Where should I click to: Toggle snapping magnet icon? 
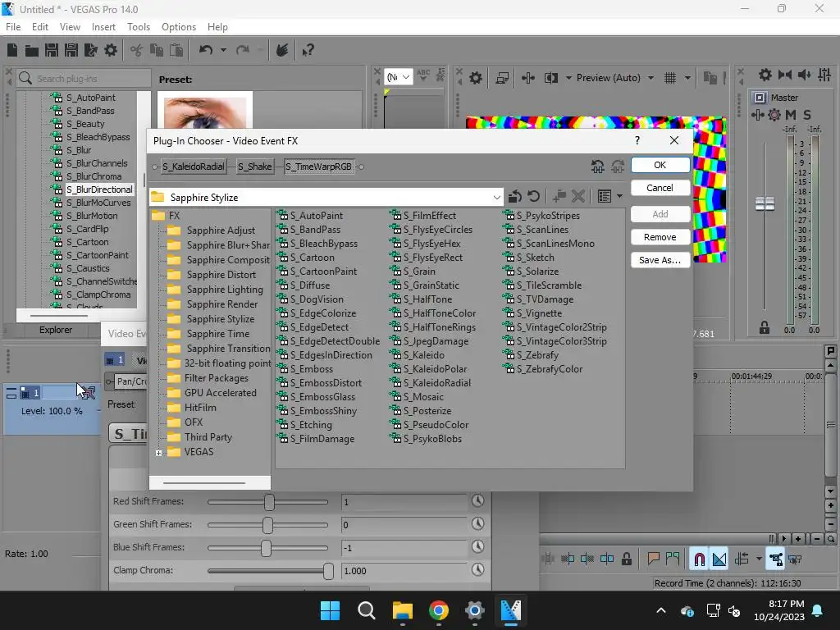coord(699,559)
